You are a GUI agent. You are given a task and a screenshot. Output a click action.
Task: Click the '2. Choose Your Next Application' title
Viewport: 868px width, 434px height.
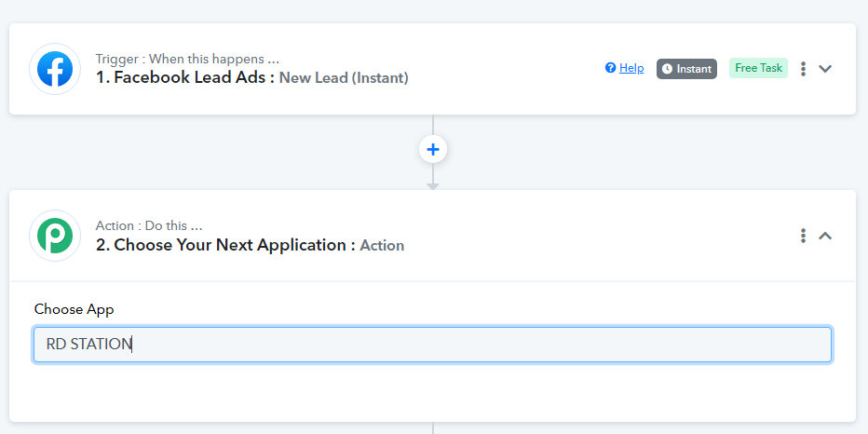pyautogui.click(x=225, y=245)
